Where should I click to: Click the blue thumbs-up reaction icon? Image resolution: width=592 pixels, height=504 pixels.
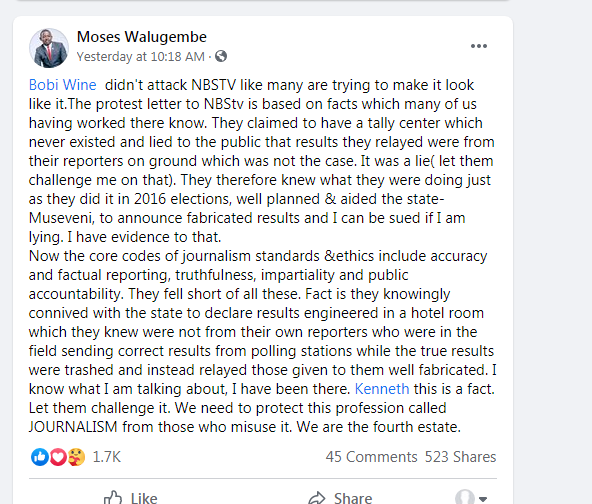click(x=40, y=457)
